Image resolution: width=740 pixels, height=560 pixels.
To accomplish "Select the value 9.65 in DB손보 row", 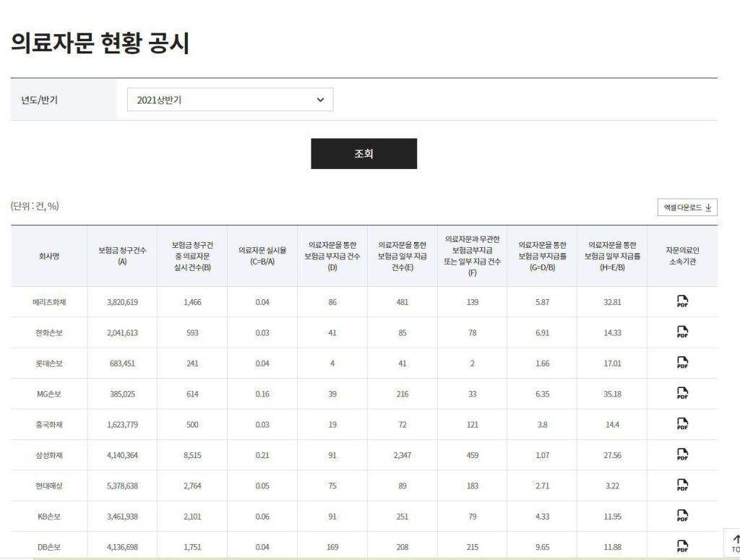I will click(x=542, y=547).
